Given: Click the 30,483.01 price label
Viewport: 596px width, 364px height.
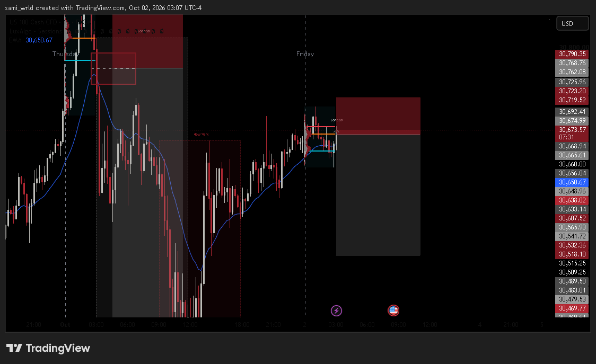Looking at the screenshot, I should (x=572, y=290).
